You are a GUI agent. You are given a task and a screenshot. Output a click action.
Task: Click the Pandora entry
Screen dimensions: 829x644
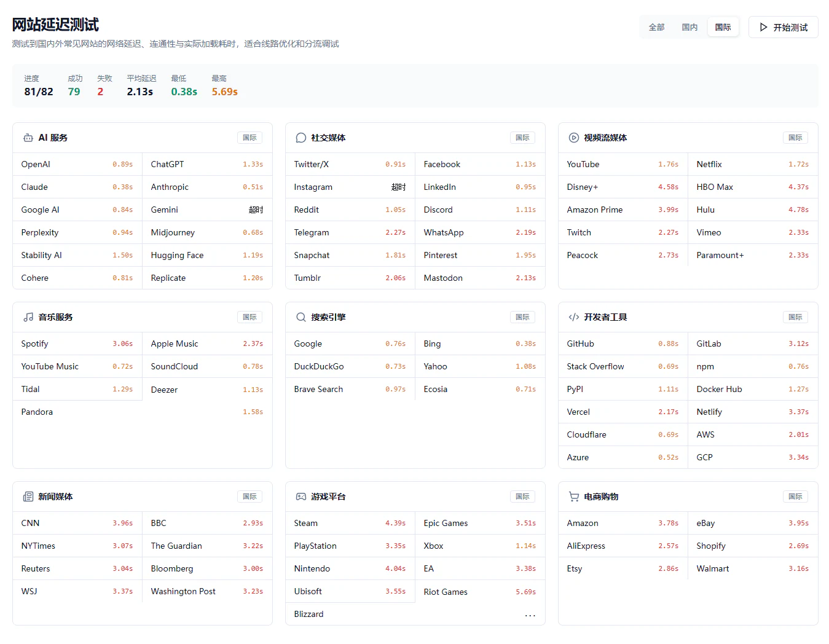(x=143, y=412)
